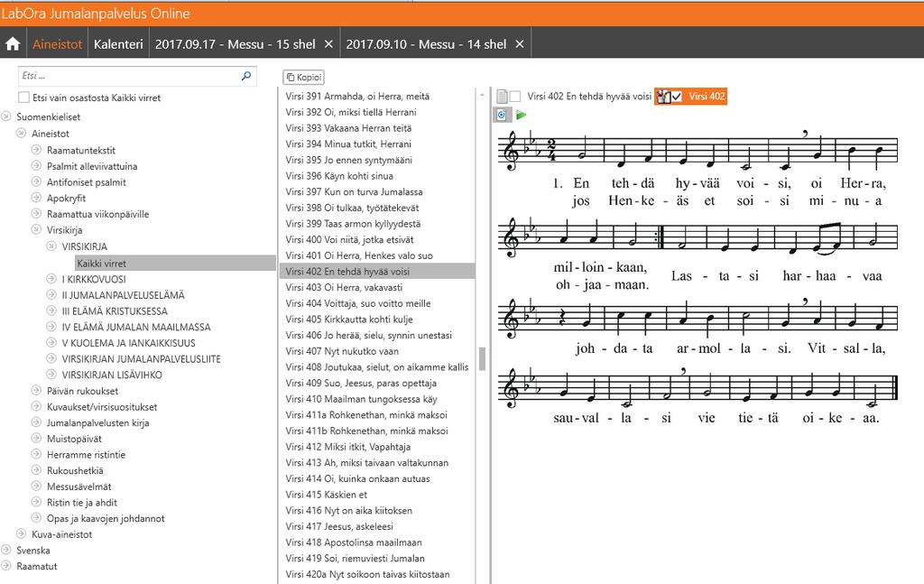Expand Psalmit alleviivattuina node

coord(36,165)
